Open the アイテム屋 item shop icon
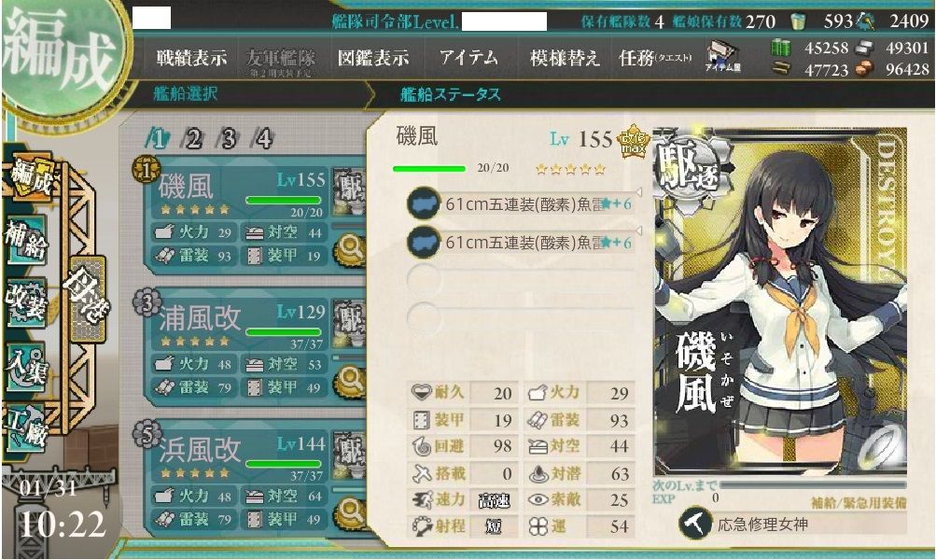936x560 pixels. [723, 57]
